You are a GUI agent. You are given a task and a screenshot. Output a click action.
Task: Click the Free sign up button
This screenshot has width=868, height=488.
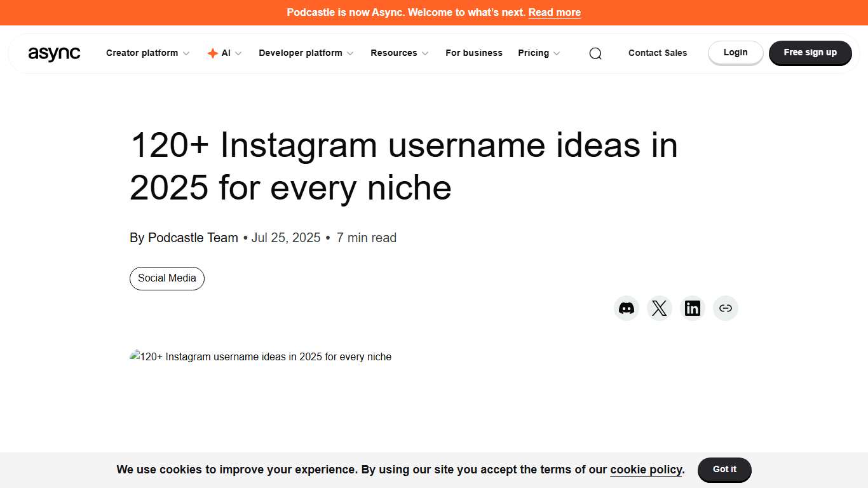click(810, 53)
